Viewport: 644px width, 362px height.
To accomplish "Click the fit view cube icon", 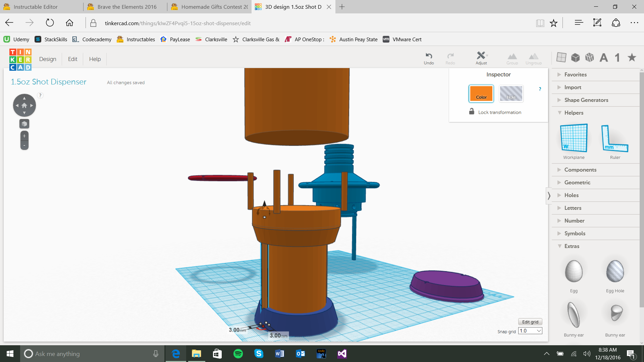I will [x=24, y=124].
